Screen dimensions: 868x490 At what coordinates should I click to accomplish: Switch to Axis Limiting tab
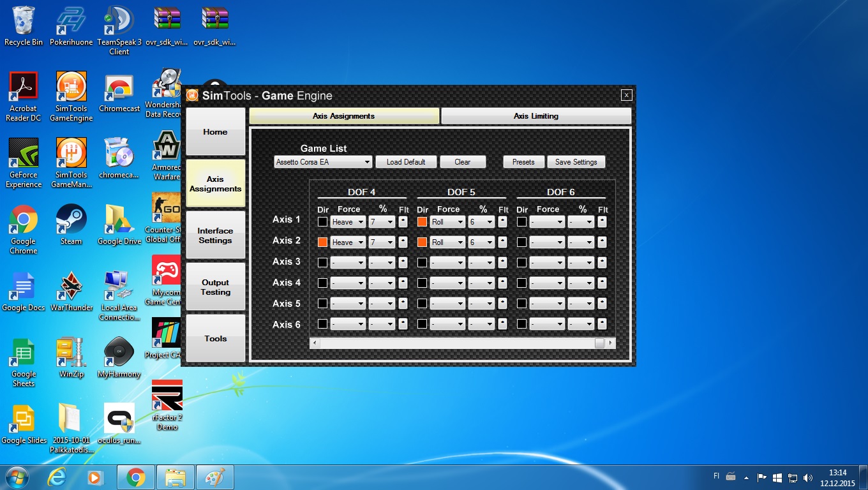pyautogui.click(x=536, y=116)
